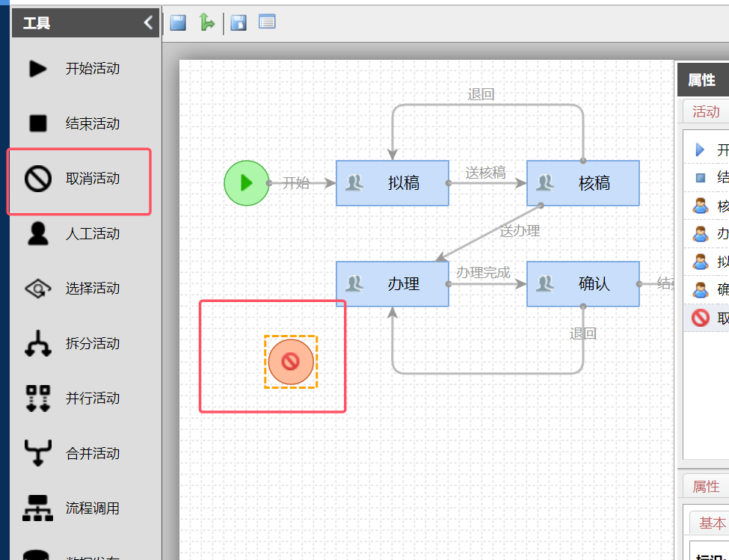Click the top 退回 label above 核稿
This screenshot has height=560, width=729.
(481, 94)
